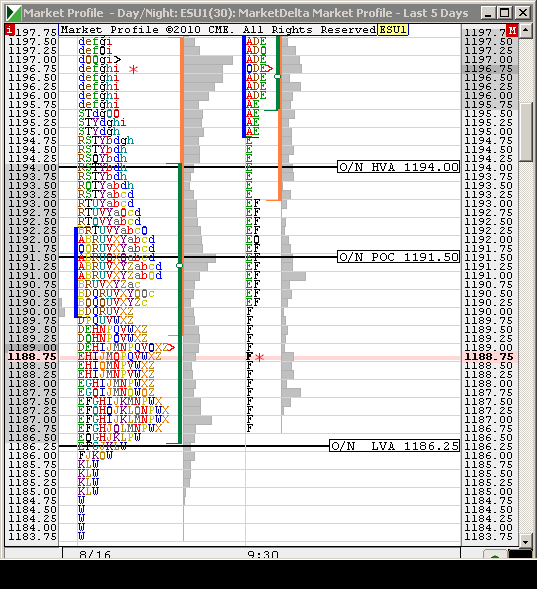Click the scrollbar up arrow
This screenshot has height=589, width=537.
coord(526,30)
